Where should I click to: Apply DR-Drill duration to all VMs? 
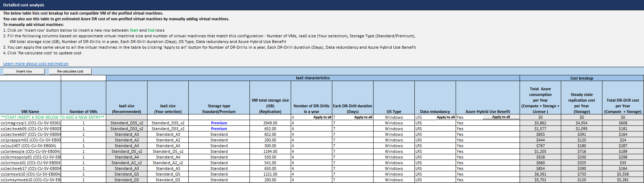pyautogui.click(x=363, y=117)
